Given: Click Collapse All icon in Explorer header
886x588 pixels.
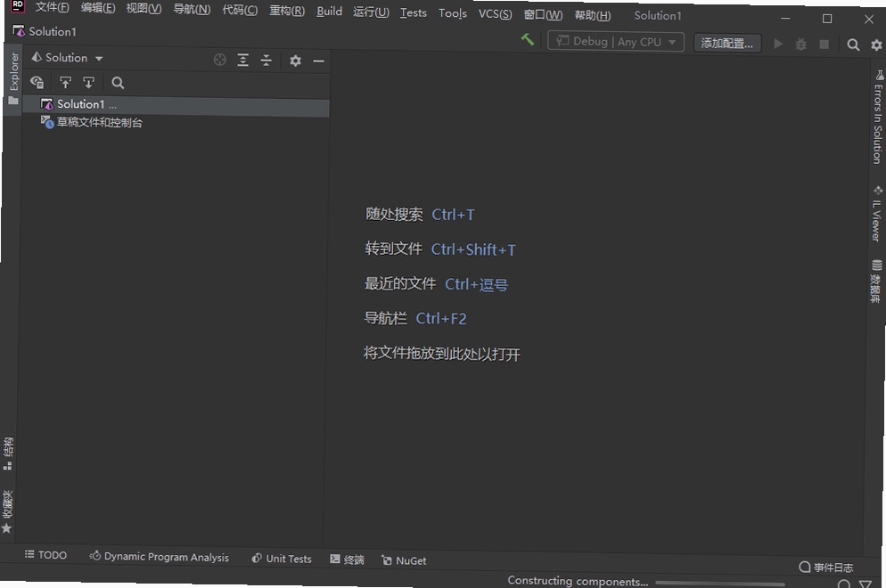Looking at the screenshot, I should tap(267, 60).
